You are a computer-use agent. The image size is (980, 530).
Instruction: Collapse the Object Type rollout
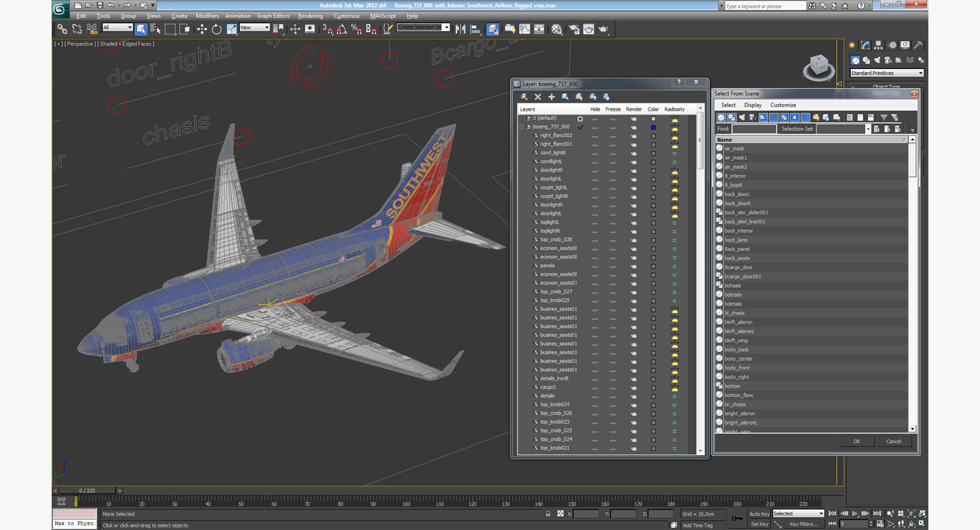coord(886,86)
